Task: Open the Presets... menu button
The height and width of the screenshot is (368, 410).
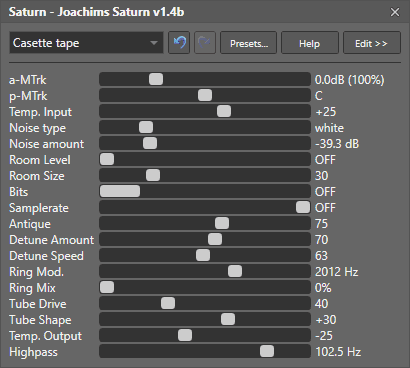Action: coord(249,43)
